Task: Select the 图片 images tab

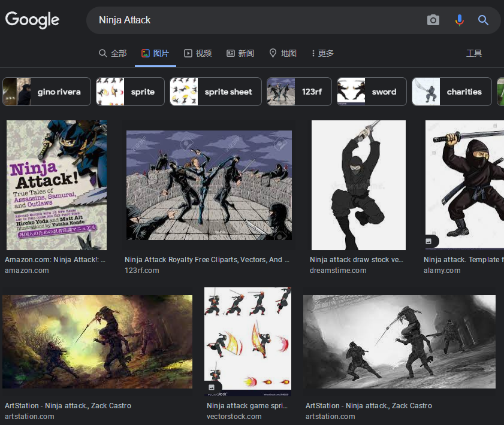Action: tap(155, 53)
